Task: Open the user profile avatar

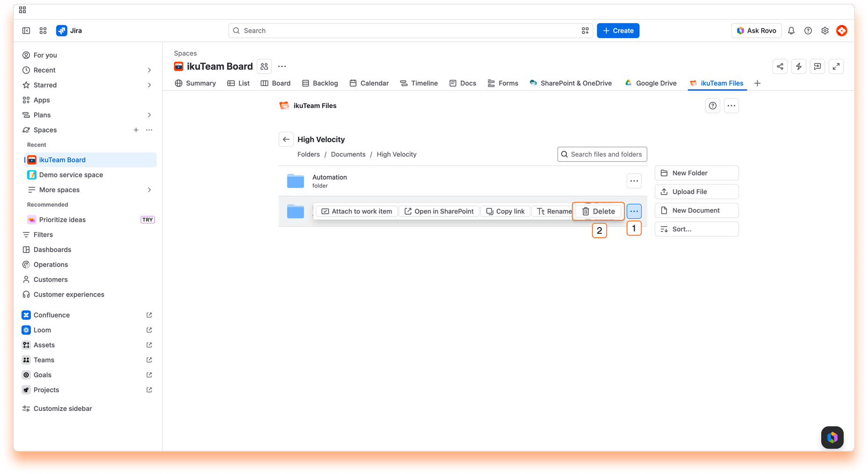Action: [842, 30]
